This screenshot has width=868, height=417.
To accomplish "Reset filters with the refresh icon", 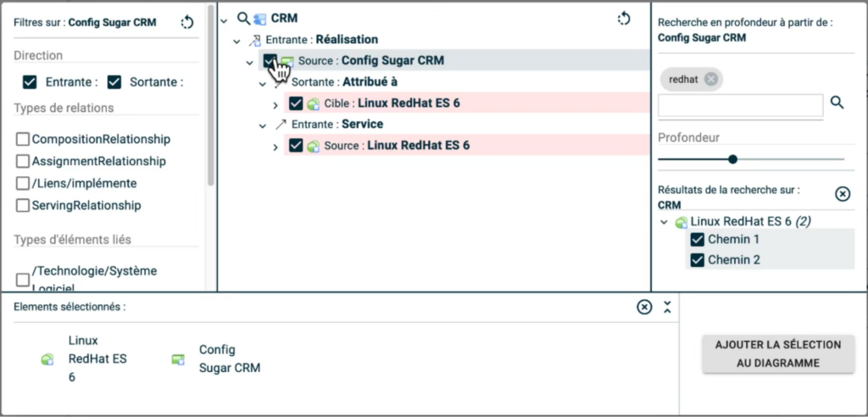I will 187,23.
